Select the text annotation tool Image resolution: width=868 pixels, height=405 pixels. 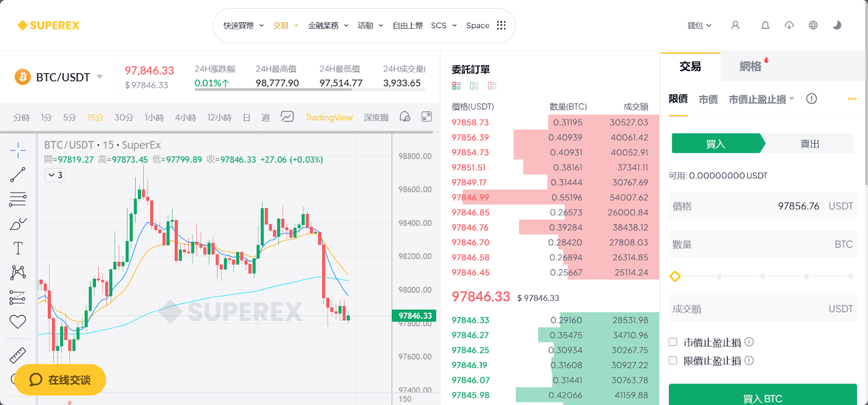click(x=18, y=248)
